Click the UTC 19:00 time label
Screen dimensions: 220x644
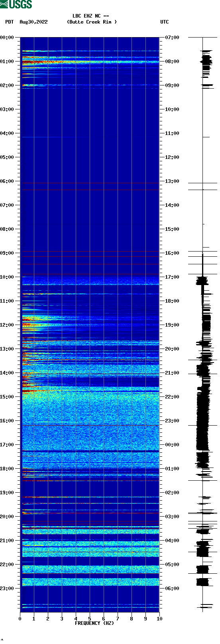click(x=172, y=325)
